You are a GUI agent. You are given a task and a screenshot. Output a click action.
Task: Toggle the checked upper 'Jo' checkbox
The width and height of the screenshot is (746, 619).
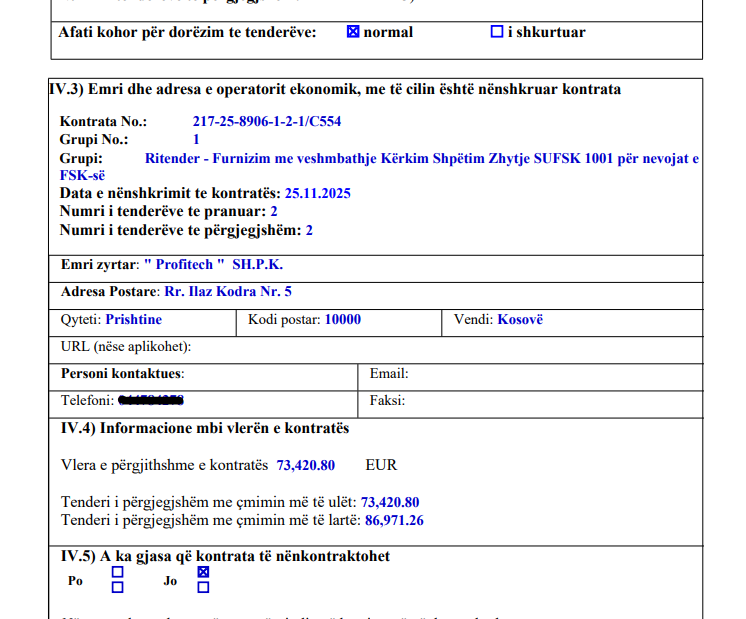[x=204, y=573]
